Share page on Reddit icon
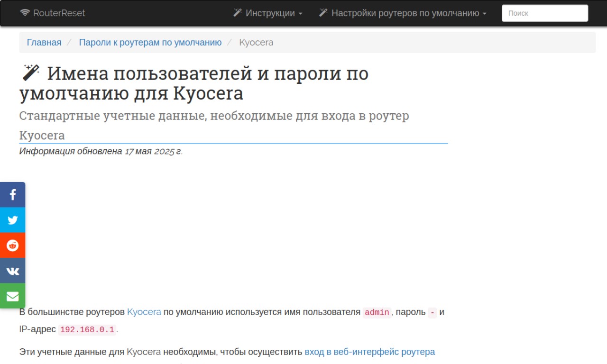This screenshot has width=607, height=364. (x=12, y=246)
